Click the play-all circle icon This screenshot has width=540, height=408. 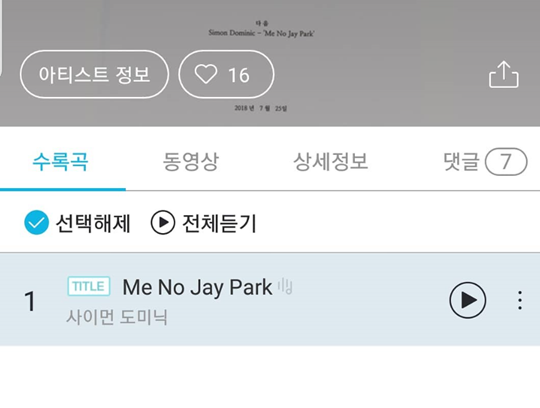coord(163,222)
